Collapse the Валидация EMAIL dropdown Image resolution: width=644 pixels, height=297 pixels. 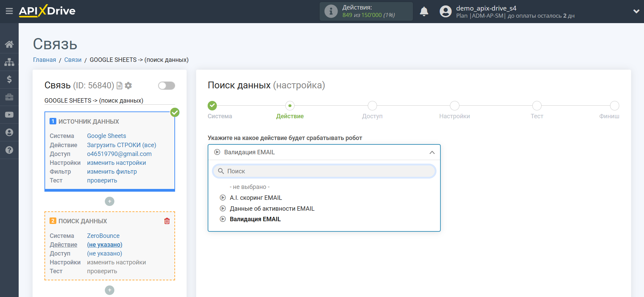pos(432,153)
